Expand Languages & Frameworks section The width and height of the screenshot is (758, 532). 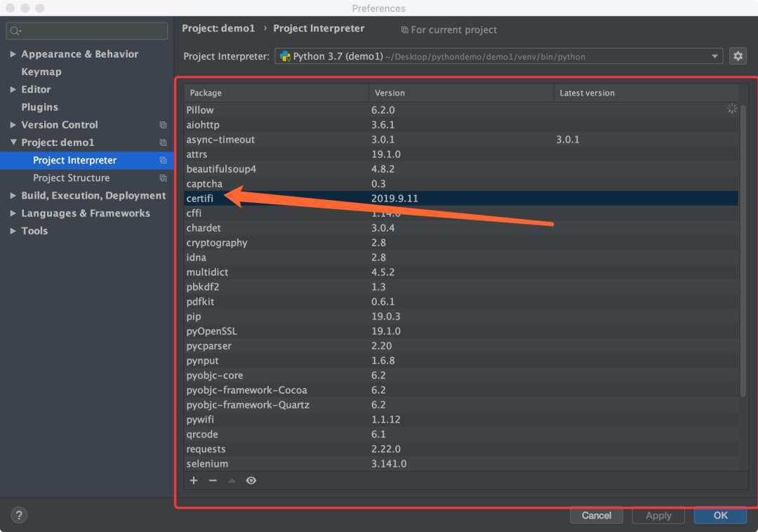[13, 213]
